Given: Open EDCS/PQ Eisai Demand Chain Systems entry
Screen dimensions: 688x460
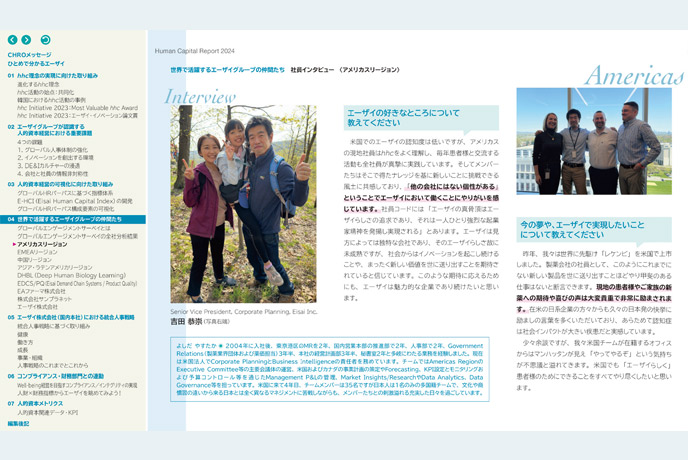Looking at the screenshot, I should pyautogui.click(x=77, y=284).
